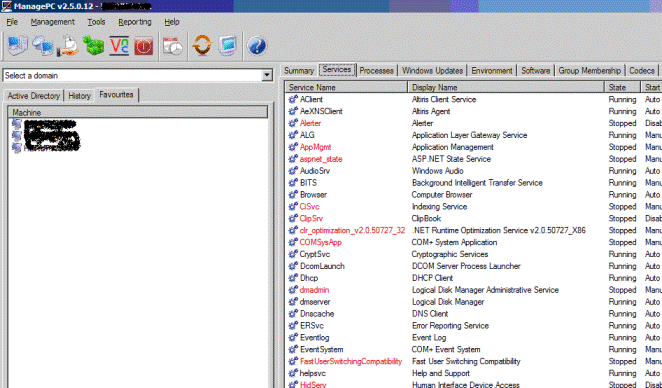
Task: Click the mouse-in-hand remote assistance icon
Action: (68, 46)
